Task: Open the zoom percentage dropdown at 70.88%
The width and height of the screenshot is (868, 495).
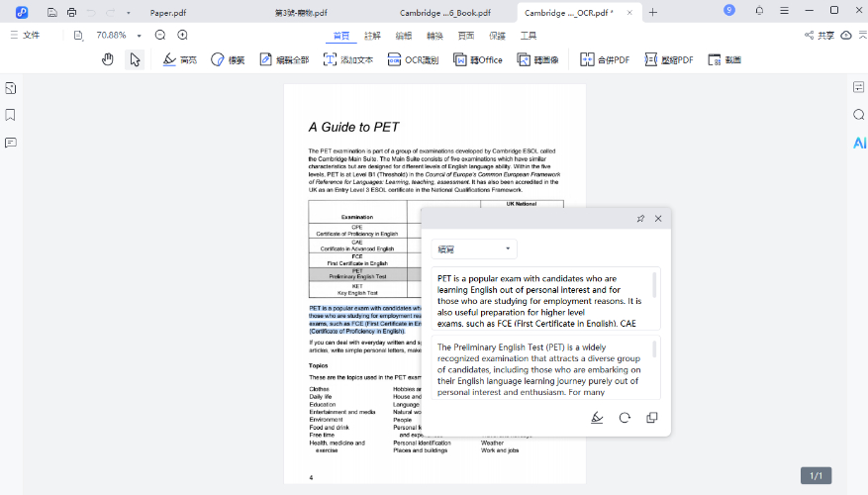Action: [139, 36]
